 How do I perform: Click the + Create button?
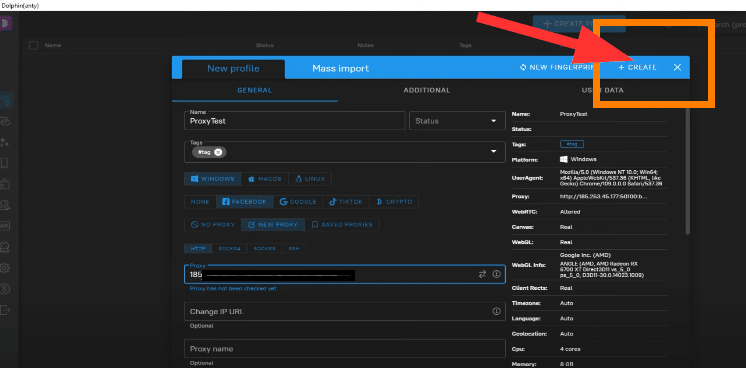[638, 68]
